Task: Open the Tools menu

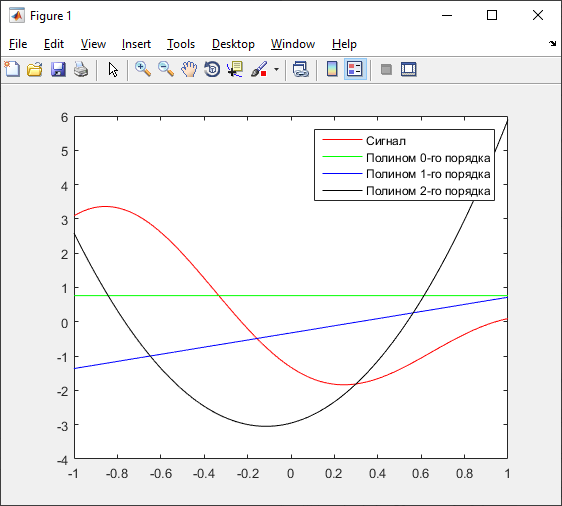Action: 181,44
